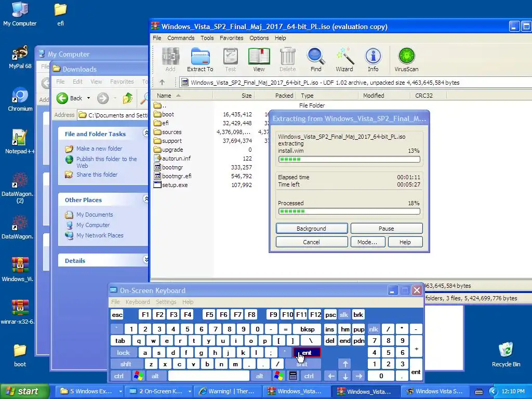Open On-Screen Keyboard Keyboard menu

click(137, 302)
